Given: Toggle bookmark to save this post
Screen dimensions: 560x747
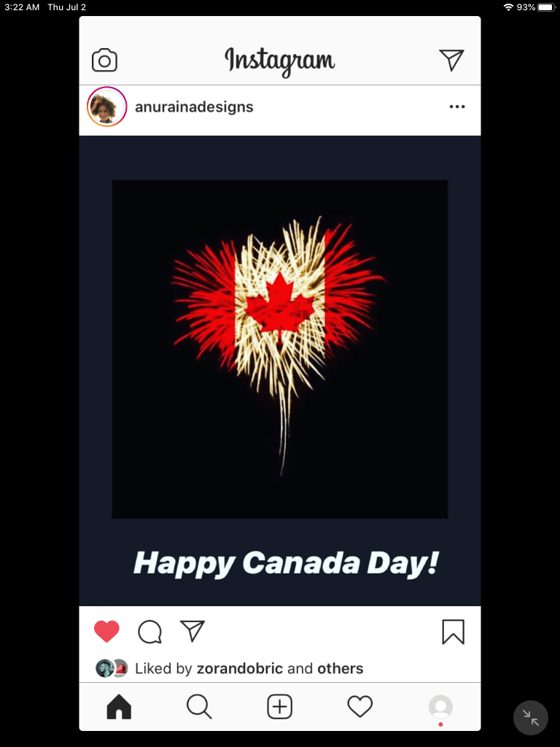Looking at the screenshot, I should [454, 632].
